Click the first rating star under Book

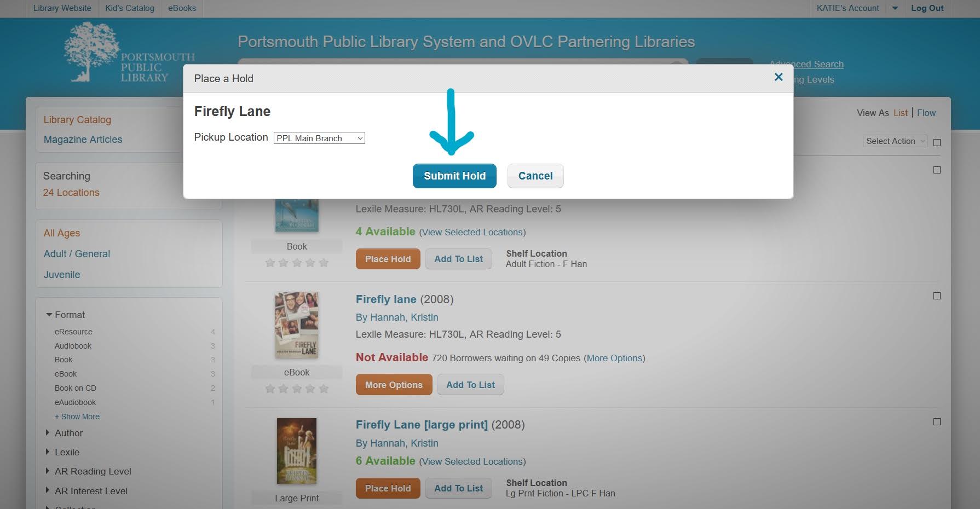pos(270,263)
